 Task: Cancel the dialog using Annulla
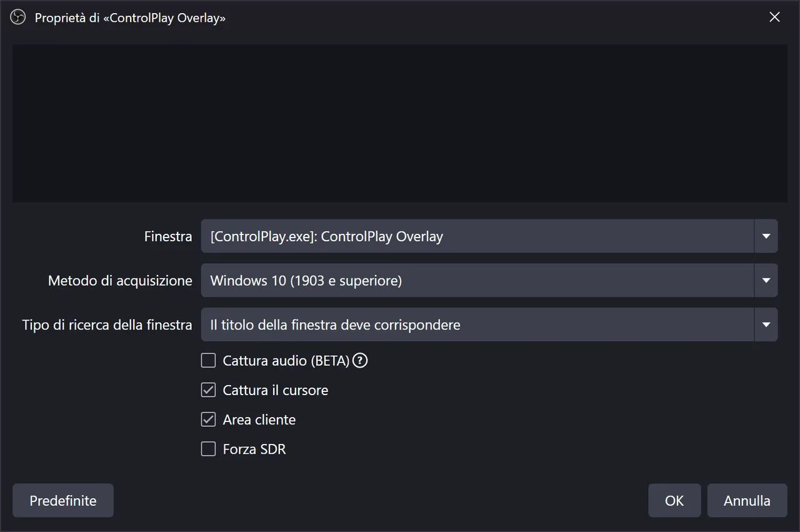click(x=747, y=501)
